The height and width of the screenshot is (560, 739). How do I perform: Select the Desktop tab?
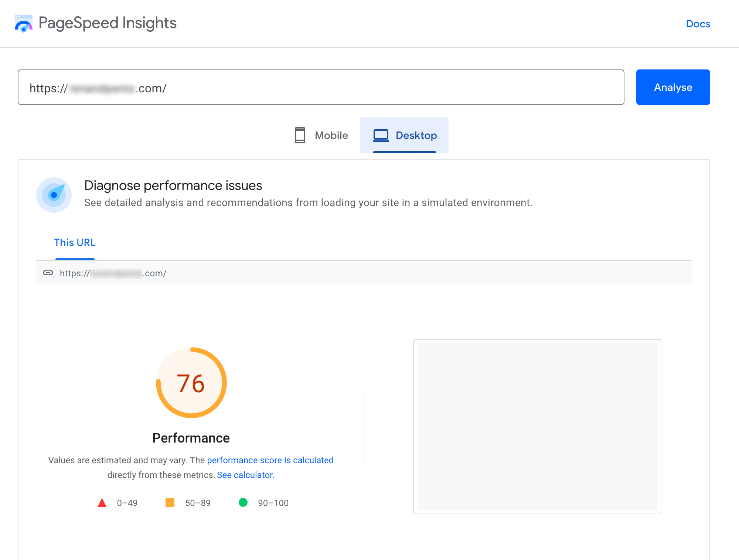point(404,135)
